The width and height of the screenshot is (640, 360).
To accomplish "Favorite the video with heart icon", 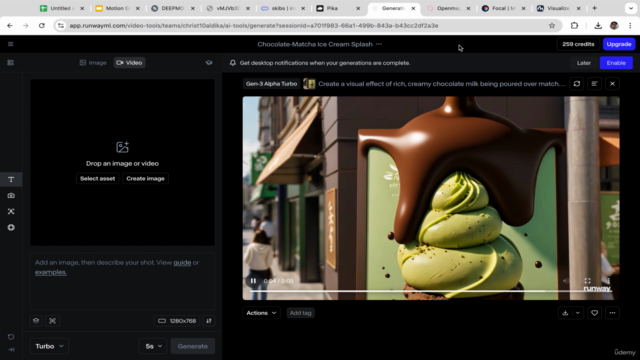I will (x=594, y=313).
